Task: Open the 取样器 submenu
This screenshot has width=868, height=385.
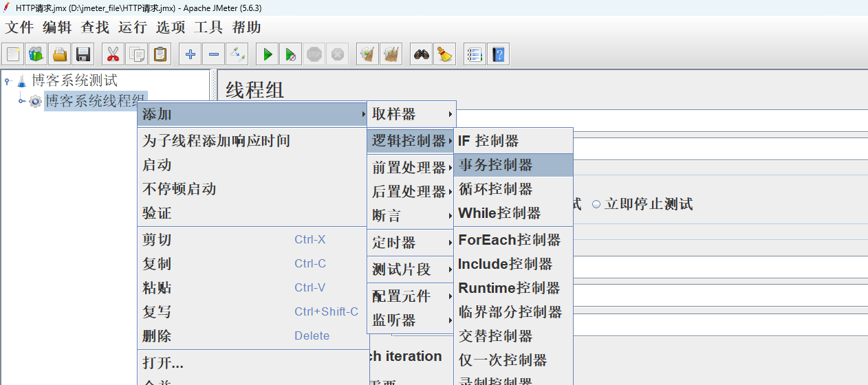Action: coord(411,114)
